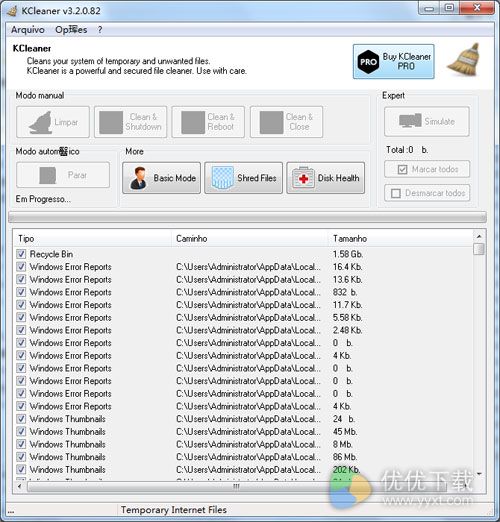Toggle Windows Thumbnails 86 Mb checkbox

(x=21, y=457)
